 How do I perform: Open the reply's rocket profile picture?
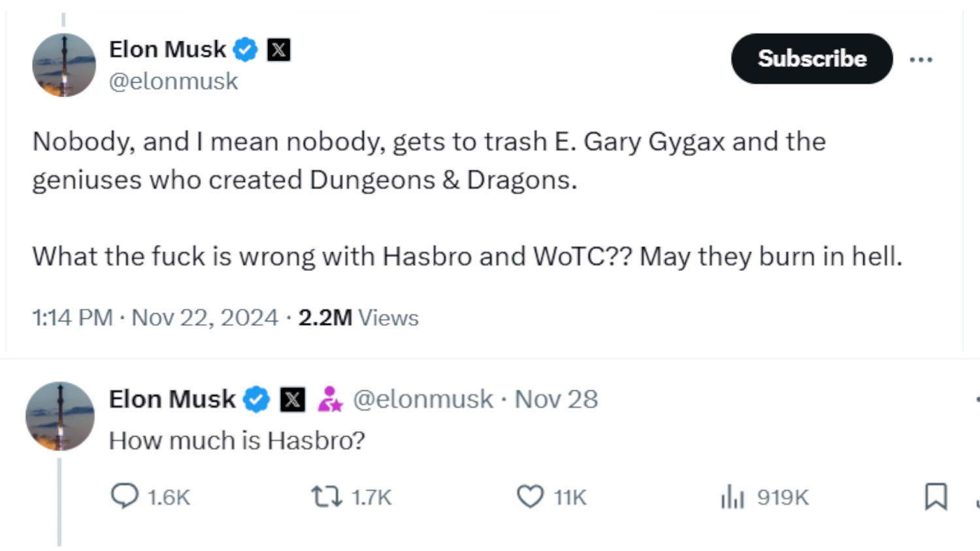tap(60, 416)
